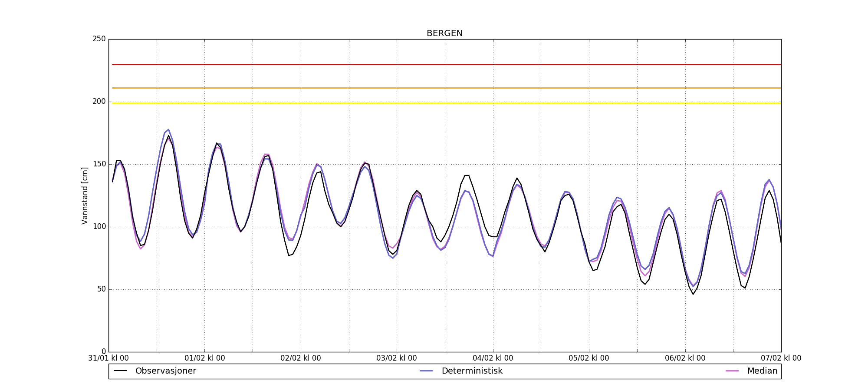Click the y-axis tick label "250"

[99, 39]
